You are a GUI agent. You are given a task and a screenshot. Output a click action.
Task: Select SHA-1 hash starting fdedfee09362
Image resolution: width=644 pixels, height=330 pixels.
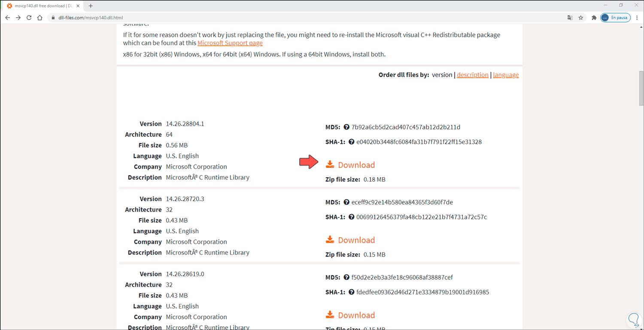(423, 292)
